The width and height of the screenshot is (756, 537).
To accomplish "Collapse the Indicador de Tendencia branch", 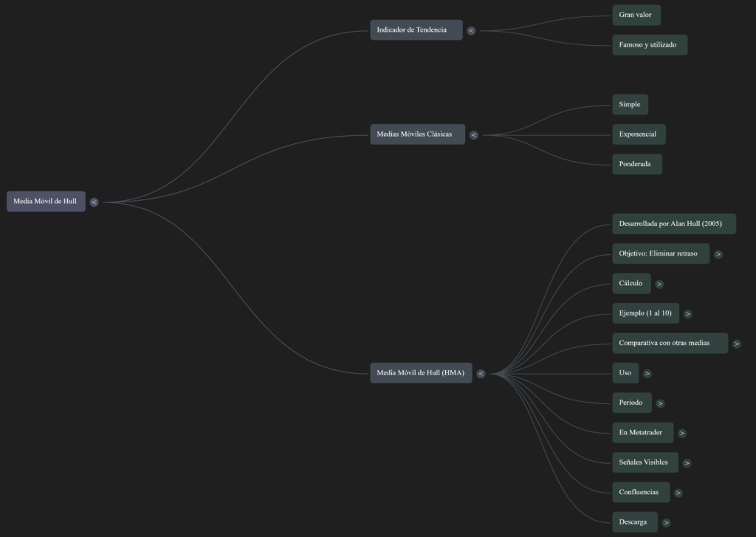I will [471, 30].
